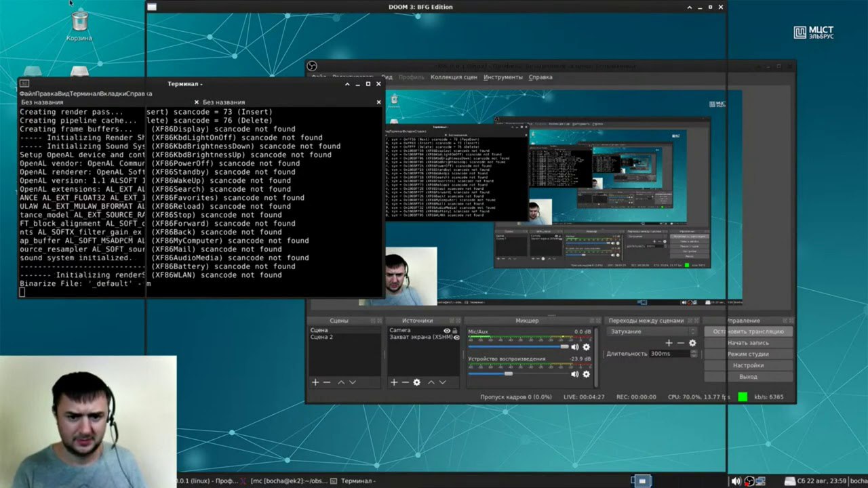Image resolution: width=868 pixels, height=488 pixels.
Task: Open Настройки button in OBS
Action: (x=748, y=365)
